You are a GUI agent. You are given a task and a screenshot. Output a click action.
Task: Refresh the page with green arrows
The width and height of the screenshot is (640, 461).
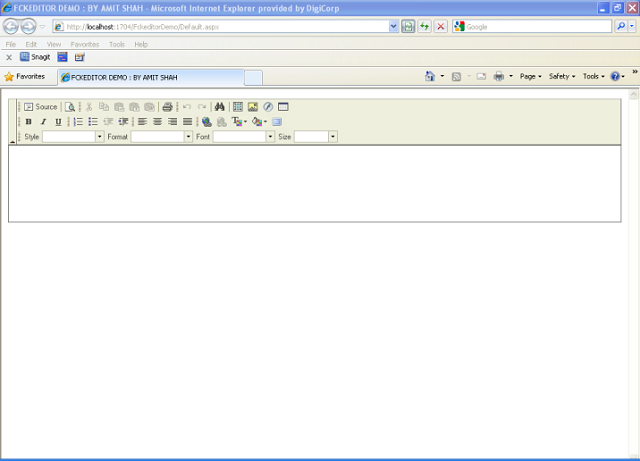(424, 27)
